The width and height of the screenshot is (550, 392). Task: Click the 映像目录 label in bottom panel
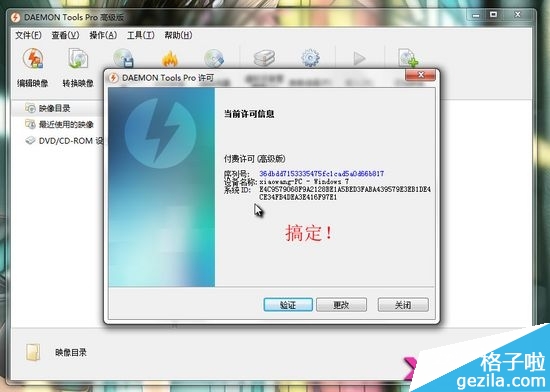[71, 352]
